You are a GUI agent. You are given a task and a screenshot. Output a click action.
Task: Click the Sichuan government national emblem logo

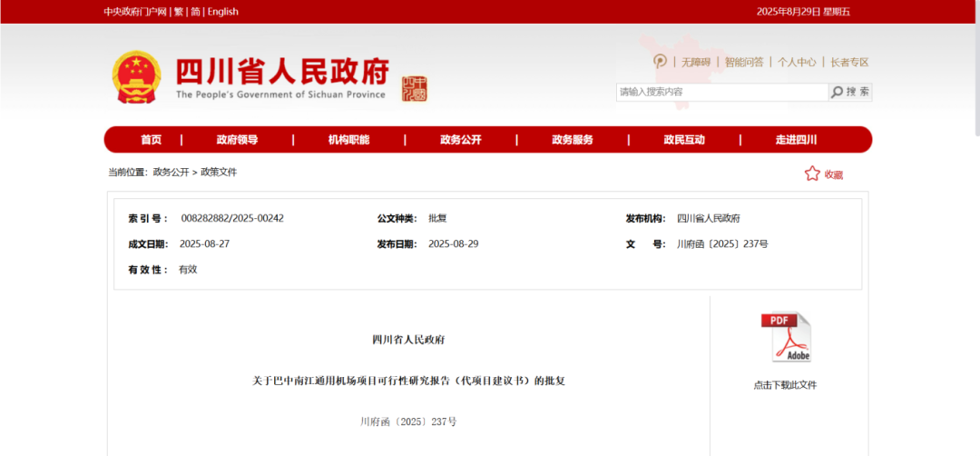(136, 76)
